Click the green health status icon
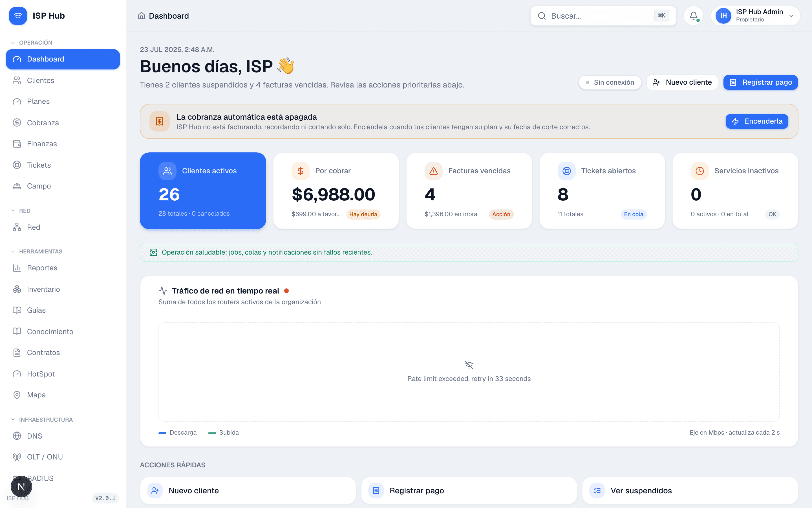The width and height of the screenshot is (812, 508). tap(153, 252)
